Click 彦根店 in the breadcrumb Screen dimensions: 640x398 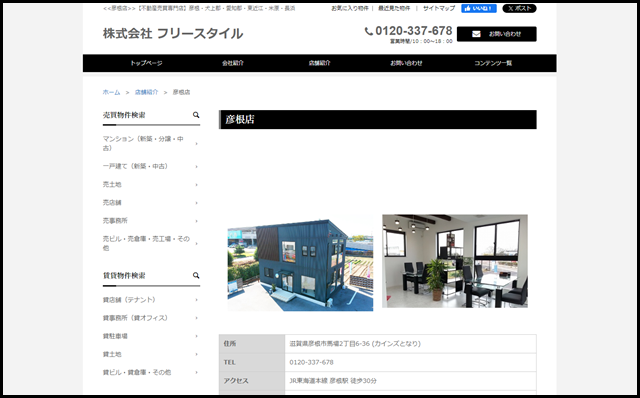(181, 92)
